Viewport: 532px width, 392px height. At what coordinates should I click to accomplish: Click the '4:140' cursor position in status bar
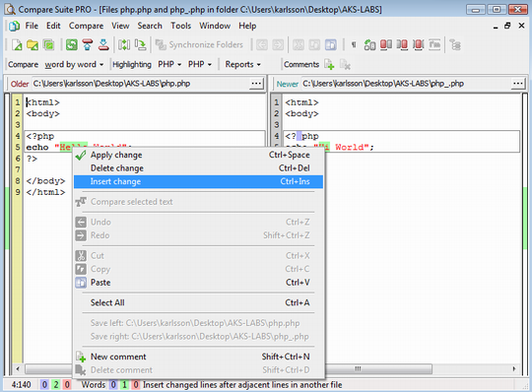(21, 384)
